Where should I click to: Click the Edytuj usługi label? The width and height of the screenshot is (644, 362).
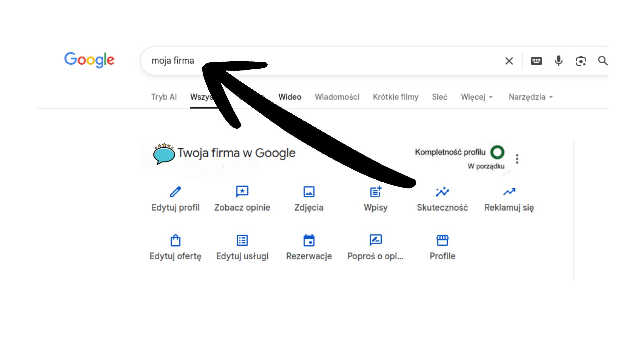[242, 256]
